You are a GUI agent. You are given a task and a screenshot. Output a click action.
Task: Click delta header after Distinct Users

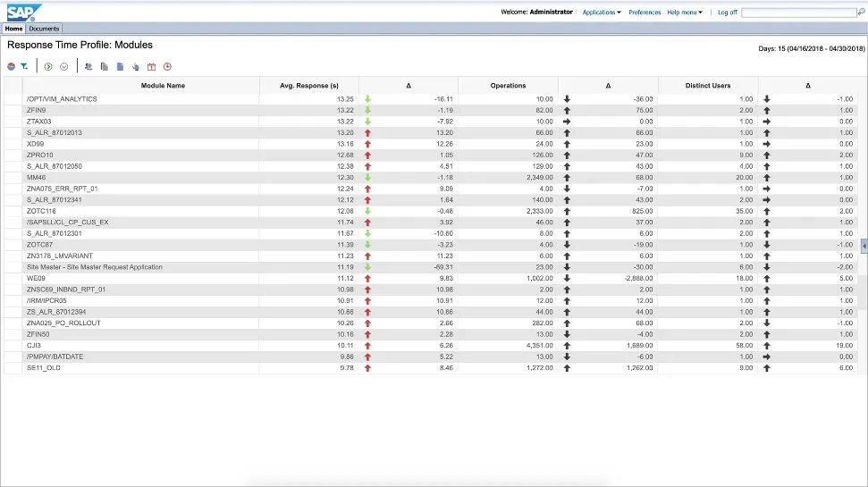tap(808, 86)
